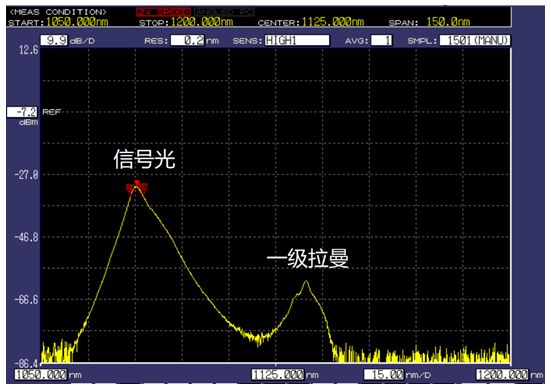The width and height of the screenshot is (551, 389).
Task: Change the AVG averaging count field
Action: point(382,40)
